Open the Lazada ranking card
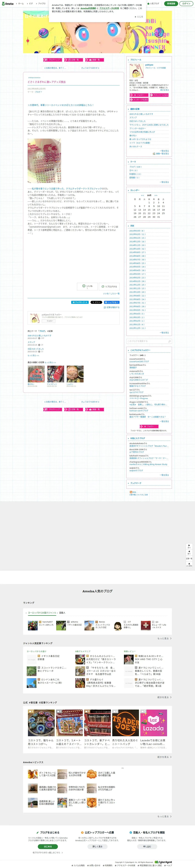Viewport: 195px width, 868px height. click(154, 730)
